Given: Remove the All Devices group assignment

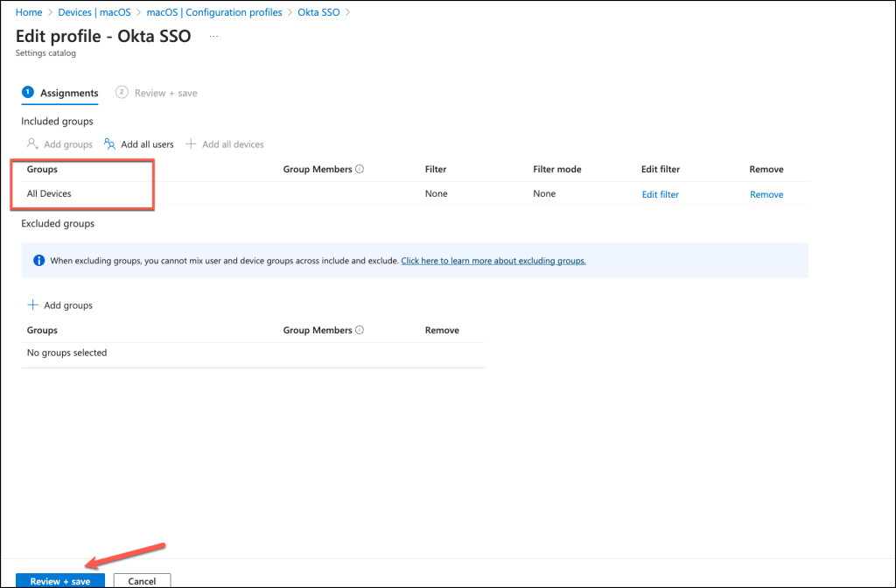Looking at the screenshot, I should pyautogui.click(x=766, y=194).
